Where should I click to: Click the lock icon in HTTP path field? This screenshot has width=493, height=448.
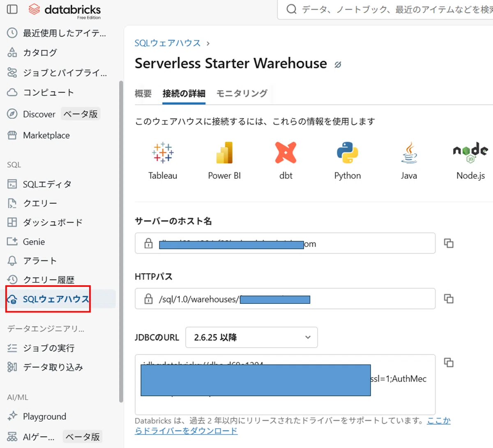[x=149, y=299]
